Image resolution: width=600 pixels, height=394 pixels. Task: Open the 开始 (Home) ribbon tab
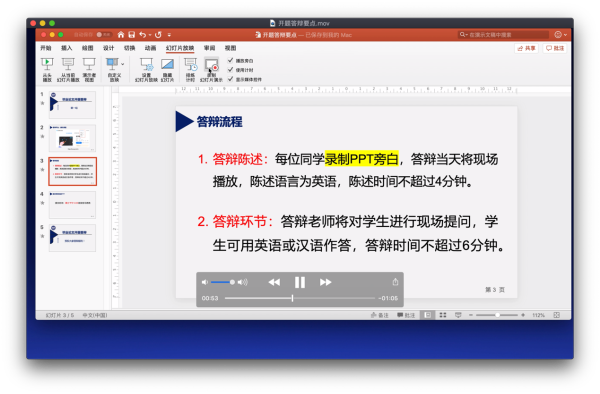[46, 48]
